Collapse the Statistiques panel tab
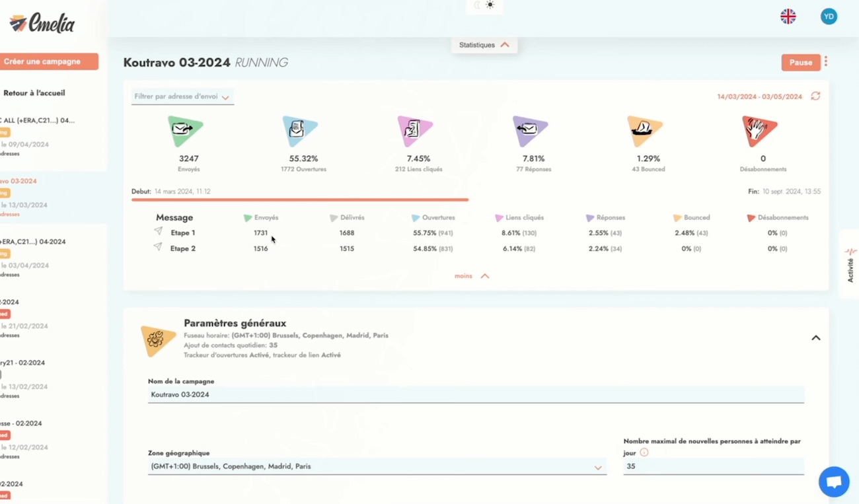 tap(484, 45)
